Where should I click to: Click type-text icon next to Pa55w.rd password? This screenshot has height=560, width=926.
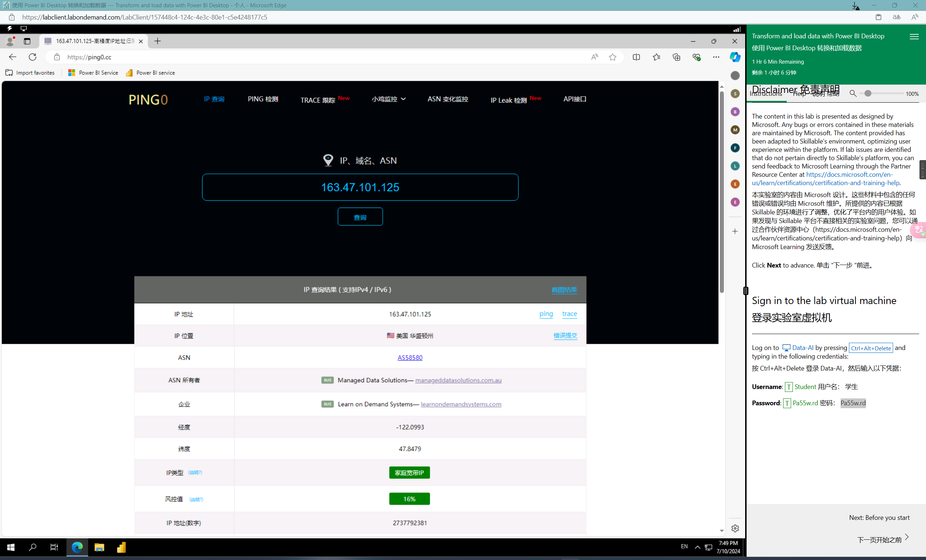tap(787, 403)
